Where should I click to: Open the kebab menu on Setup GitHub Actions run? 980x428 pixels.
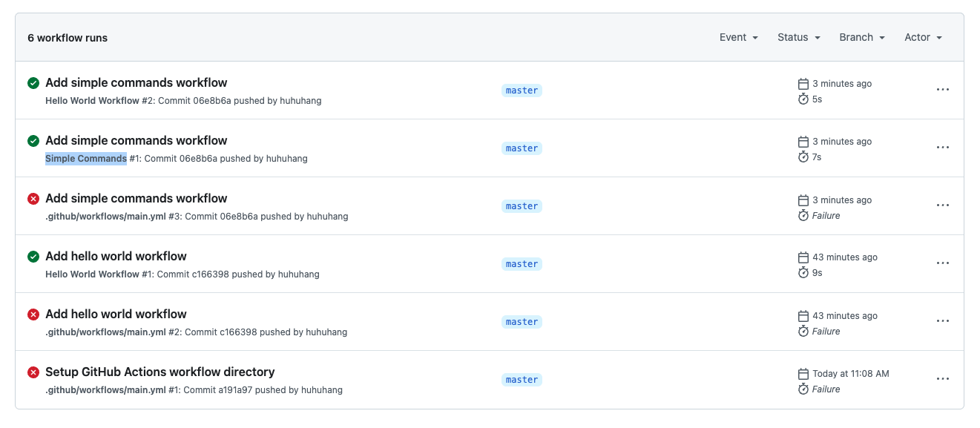942,378
